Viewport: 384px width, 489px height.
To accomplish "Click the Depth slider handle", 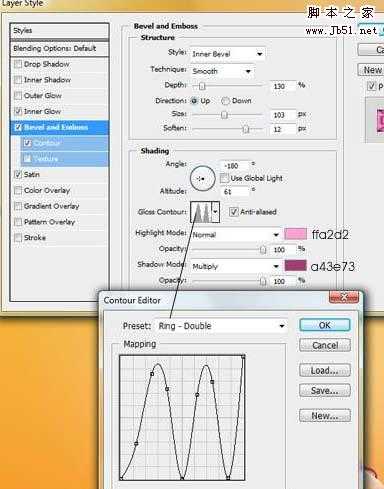I will click(202, 86).
